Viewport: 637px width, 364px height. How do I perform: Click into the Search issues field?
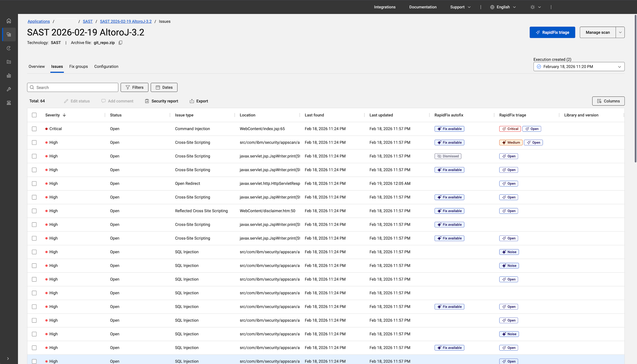point(75,87)
